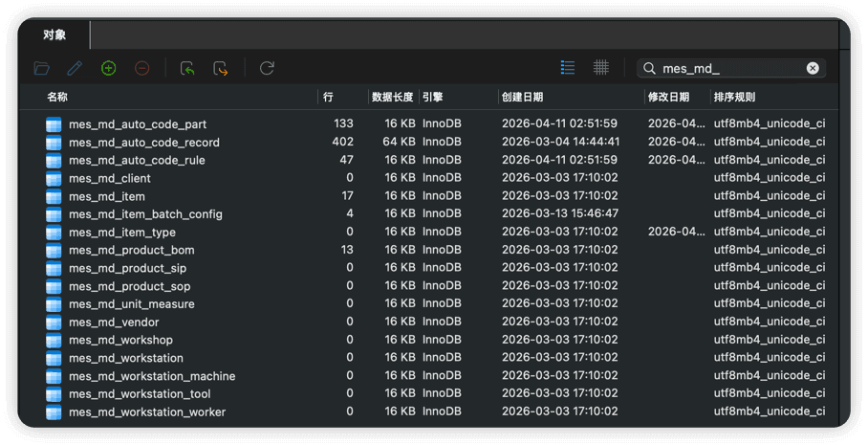Click the red Delete Table minus icon
The image size is (868, 445).
(x=141, y=68)
